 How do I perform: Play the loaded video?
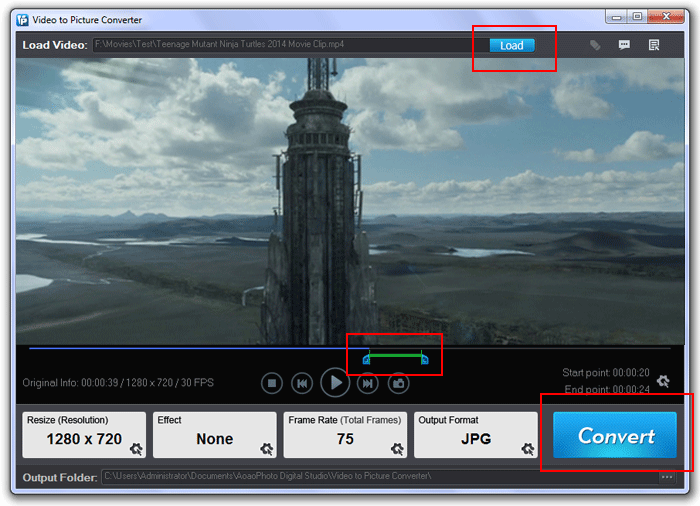click(x=335, y=383)
